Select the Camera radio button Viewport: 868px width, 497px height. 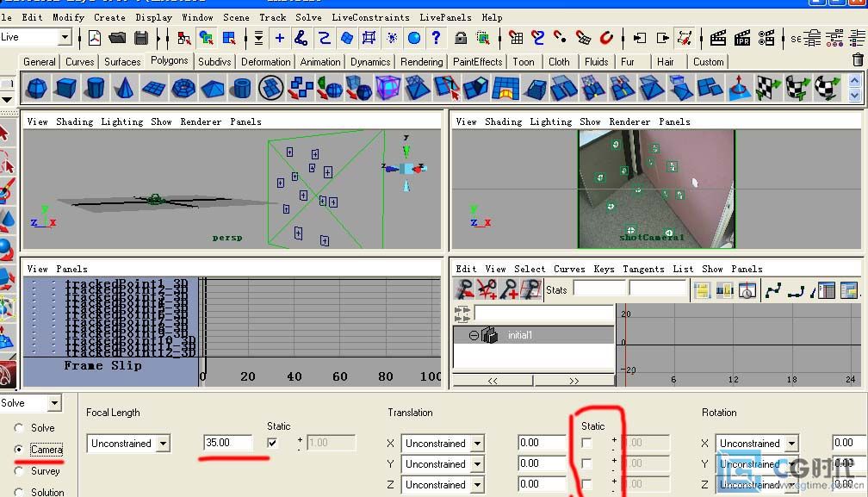[19, 450]
